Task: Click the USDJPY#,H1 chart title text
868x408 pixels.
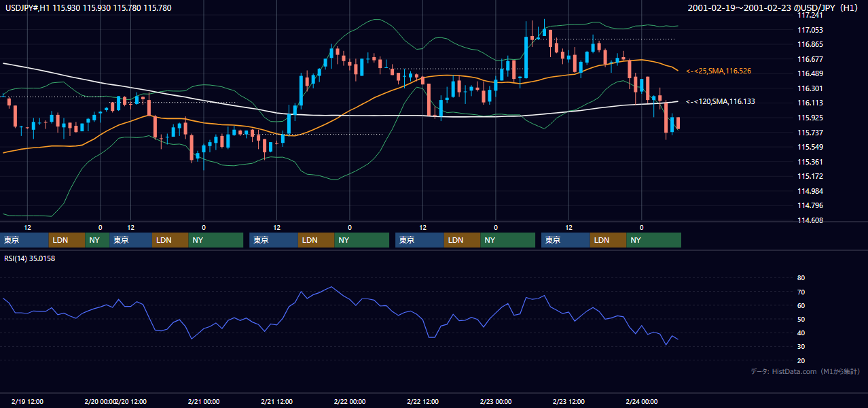Action: click(88, 7)
